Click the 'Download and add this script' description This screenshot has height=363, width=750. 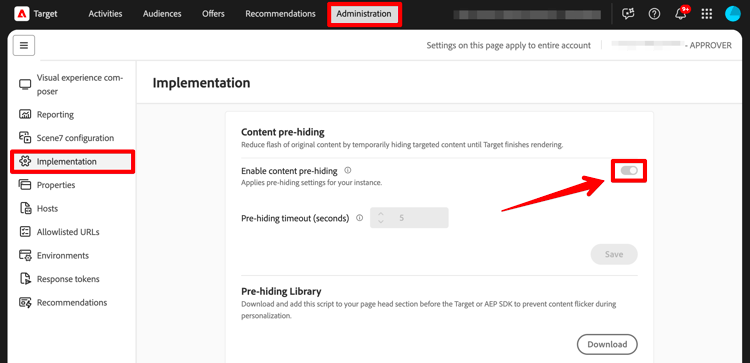coord(429,310)
